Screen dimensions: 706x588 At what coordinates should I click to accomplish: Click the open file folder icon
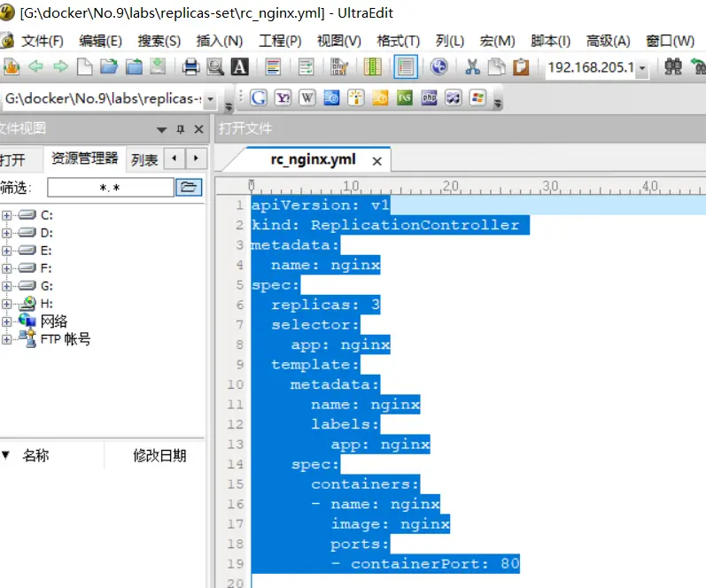click(x=108, y=67)
